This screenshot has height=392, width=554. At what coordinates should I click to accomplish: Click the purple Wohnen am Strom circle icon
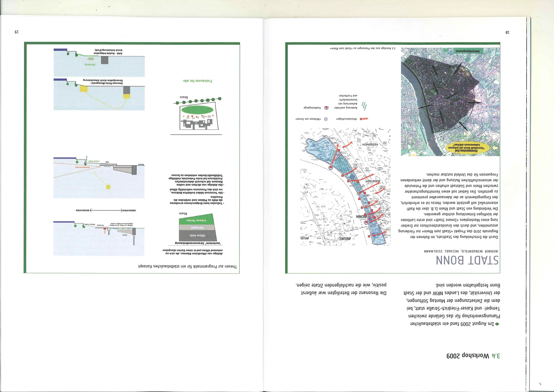pyautogui.click(x=326, y=119)
